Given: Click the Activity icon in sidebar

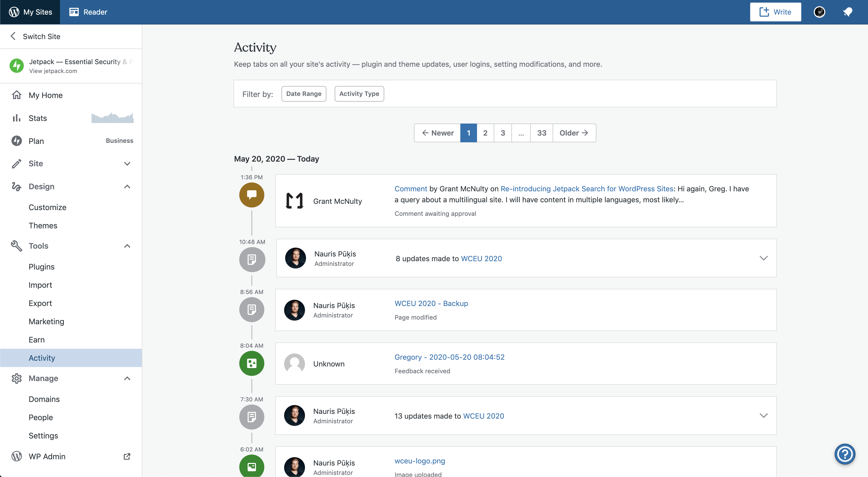Looking at the screenshot, I should [41, 358].
